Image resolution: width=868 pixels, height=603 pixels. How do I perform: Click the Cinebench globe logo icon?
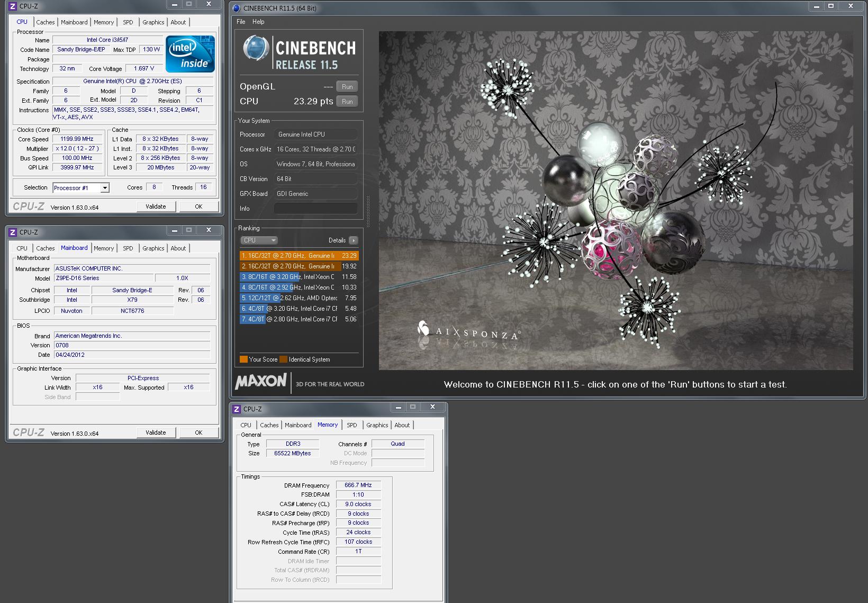click(256, 48)
